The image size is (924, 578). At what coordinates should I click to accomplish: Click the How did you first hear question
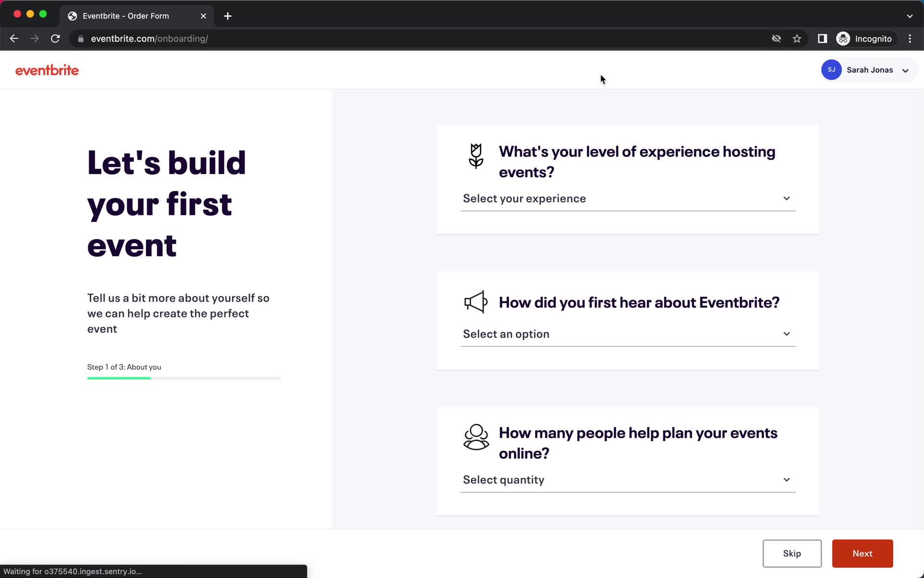pos(639,302)
